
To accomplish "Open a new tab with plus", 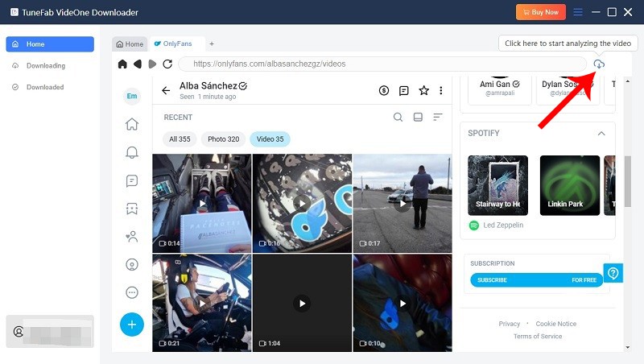I will [212, 43].
